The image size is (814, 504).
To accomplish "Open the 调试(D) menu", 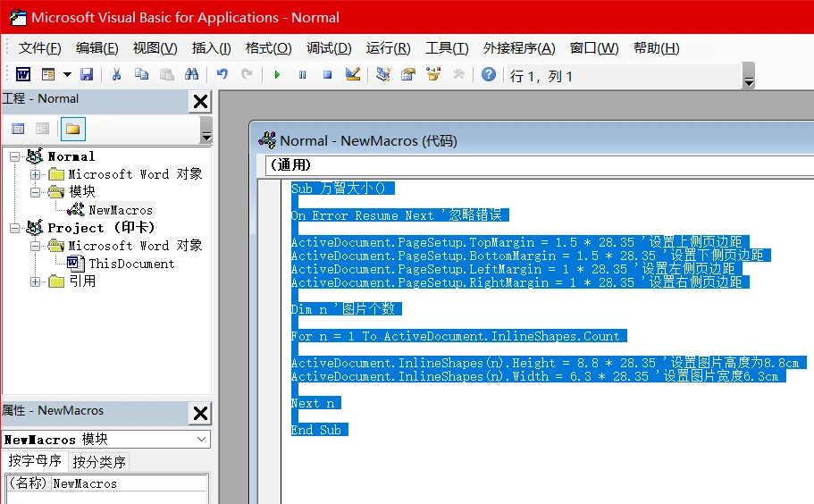I will pyautogui.click(x=329, y=48).
